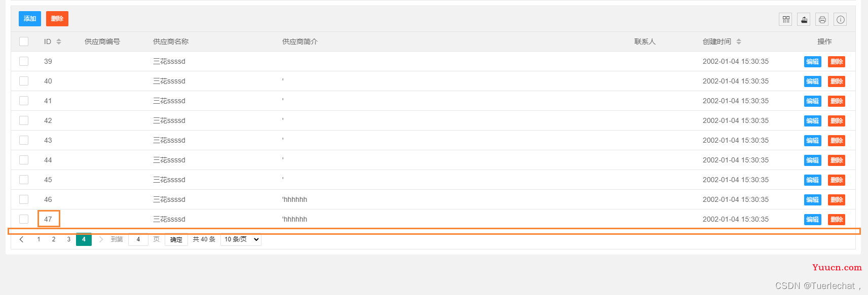Sort by 创建时间 column arrows
868x295 pixels.
click(739, 41)
